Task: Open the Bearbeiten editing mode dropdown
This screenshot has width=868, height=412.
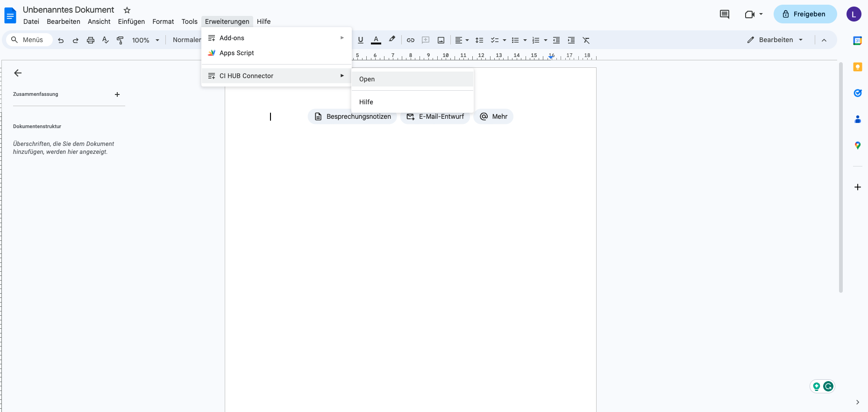Action: click(x=775, y=40)
